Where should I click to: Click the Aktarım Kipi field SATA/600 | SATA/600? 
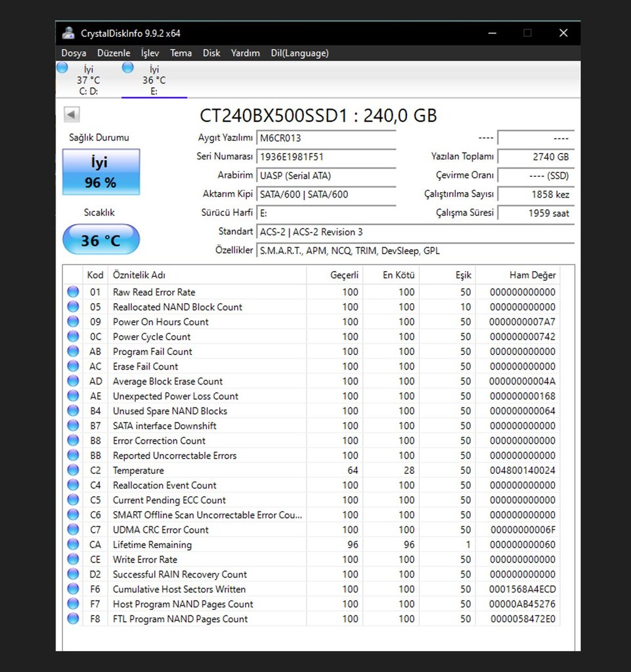point(326,194)
